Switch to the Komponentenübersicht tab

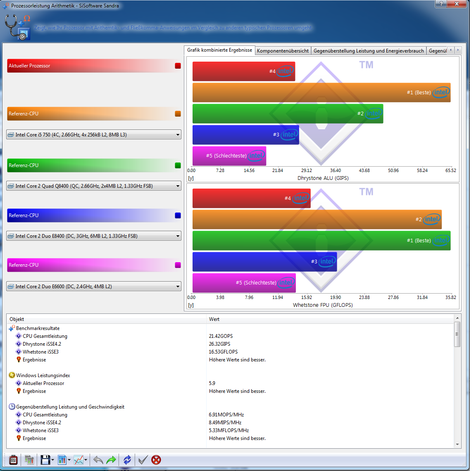[283, 51]
